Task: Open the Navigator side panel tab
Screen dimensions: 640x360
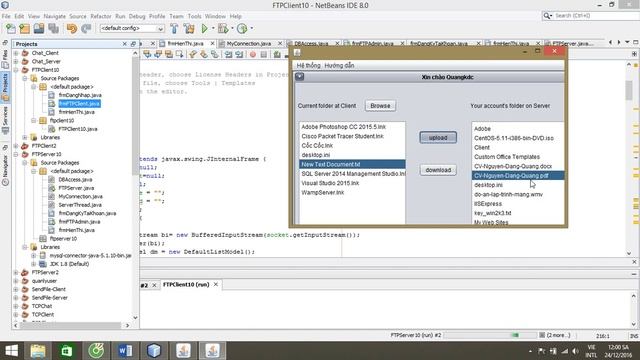Action: 5,171
